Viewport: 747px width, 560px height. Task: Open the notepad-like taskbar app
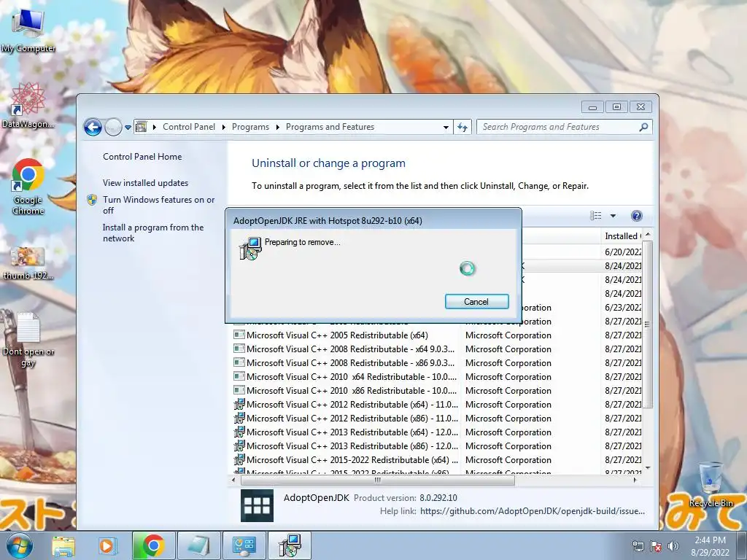(198, 545)
